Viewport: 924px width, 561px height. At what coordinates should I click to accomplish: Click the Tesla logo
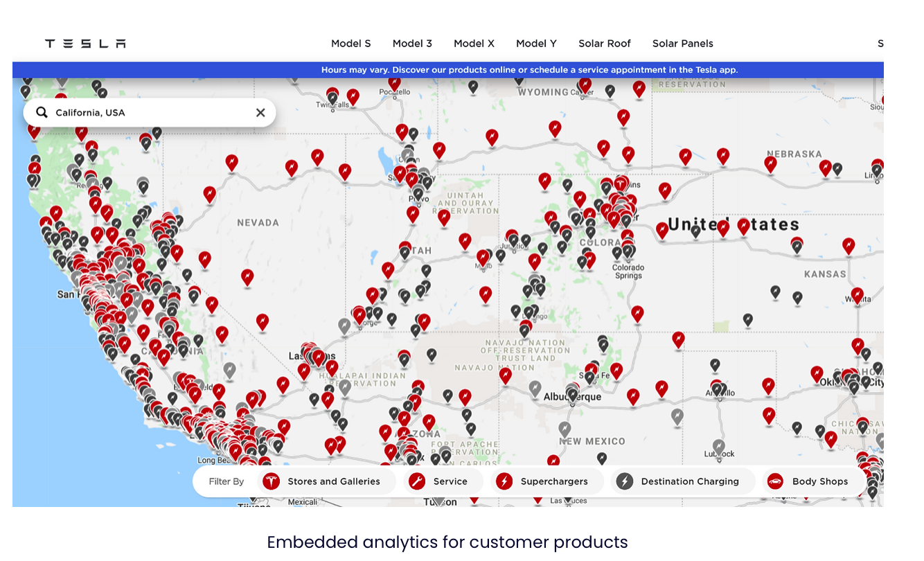(85, 44)
